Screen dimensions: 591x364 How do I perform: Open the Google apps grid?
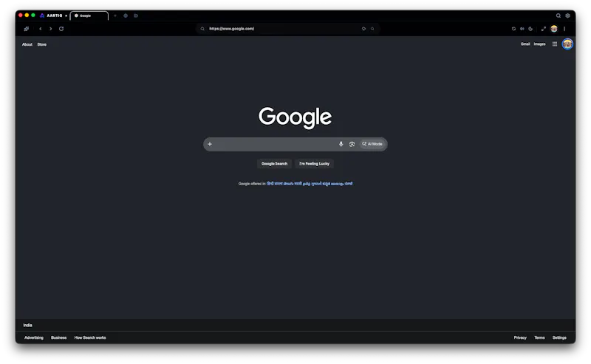coord(555,44)
